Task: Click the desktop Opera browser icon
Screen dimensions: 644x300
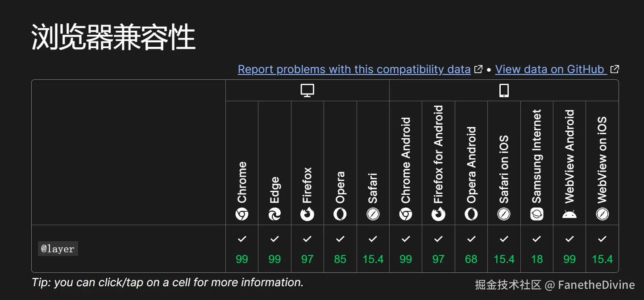Action: [x=340, y=214]
